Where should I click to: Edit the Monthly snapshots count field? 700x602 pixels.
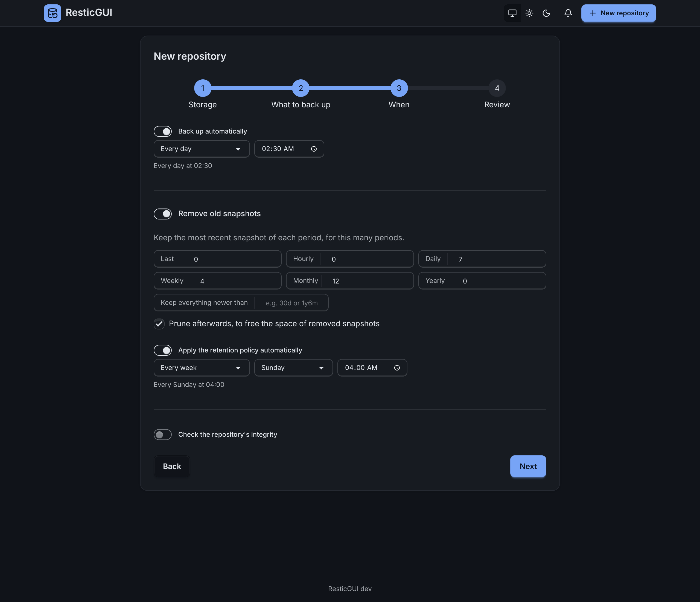tap(350, 281)
